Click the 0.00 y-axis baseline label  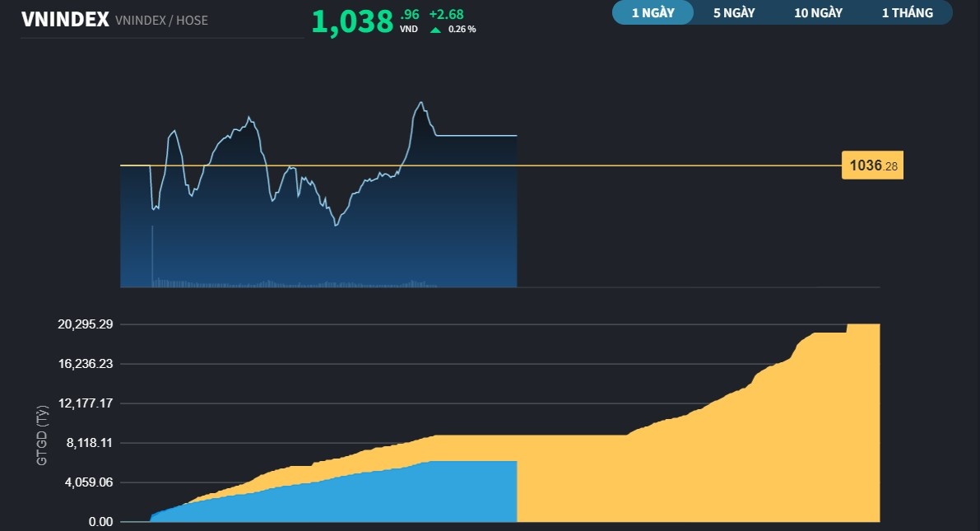coord(100,522)
